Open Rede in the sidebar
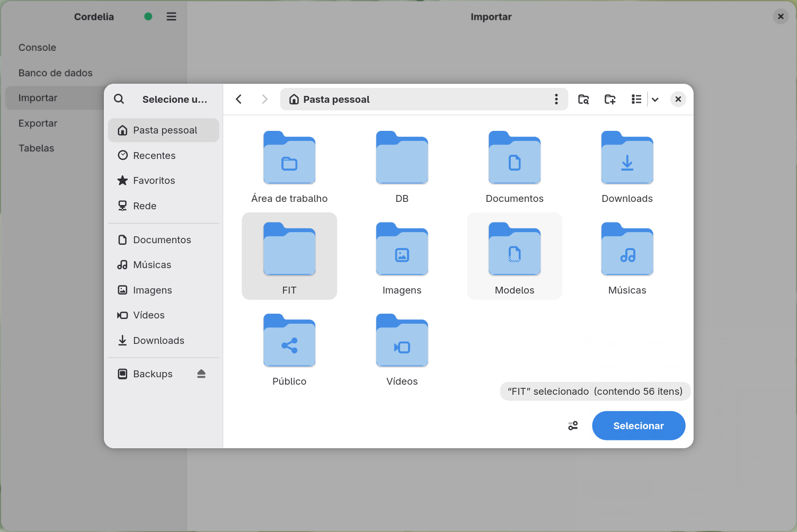797x532 pixels. click(x=164, y=206)
